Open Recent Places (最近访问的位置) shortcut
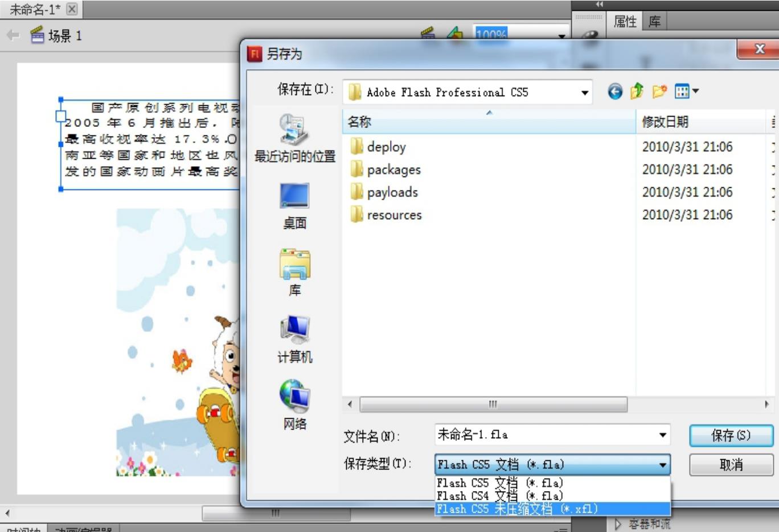Image resolution: width=779 pixels, height=532 pixels. coord(294,138)
